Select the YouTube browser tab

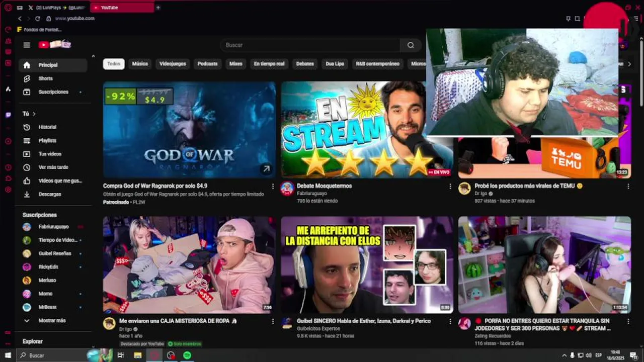coord(122,8)
